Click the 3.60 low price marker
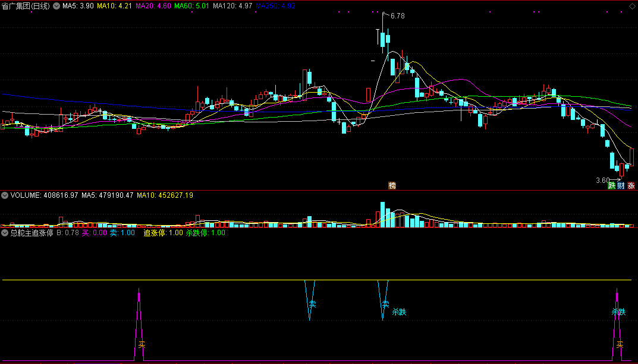638x364 pixels. (602, 180)
